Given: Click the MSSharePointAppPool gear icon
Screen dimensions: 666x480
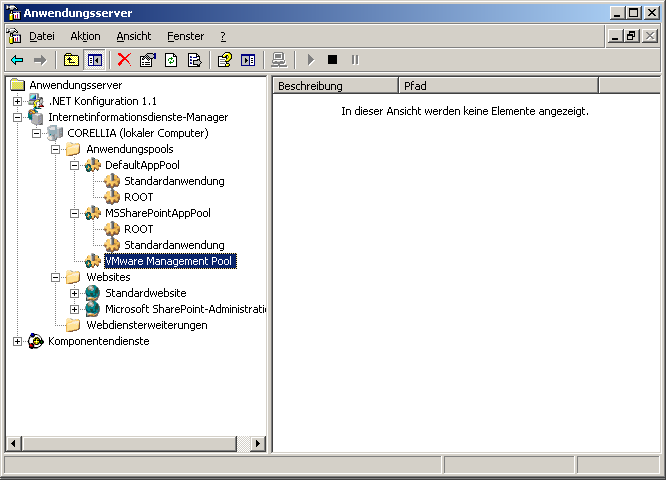Looking at the screenshot, I should click(x=93, y=213).
